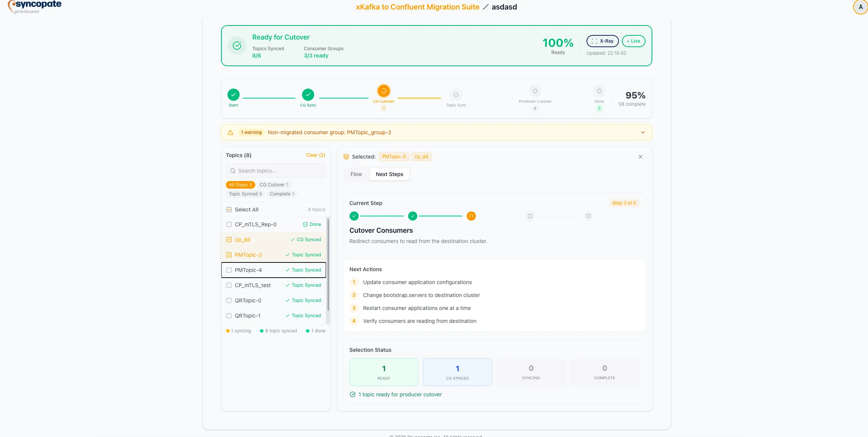Check the PMTopic-4 checkbox

[x=229, y=270]
